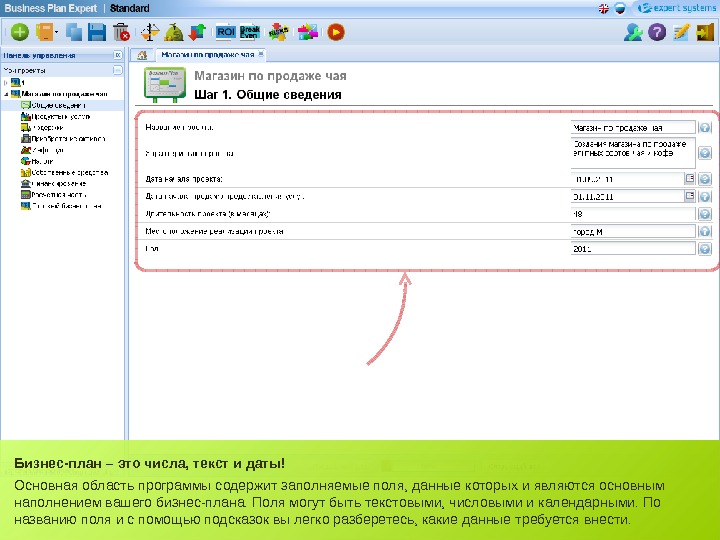Viewport: 720px width, 540px height.
Task: Open the ROI report icon
Action: (225, 32)
